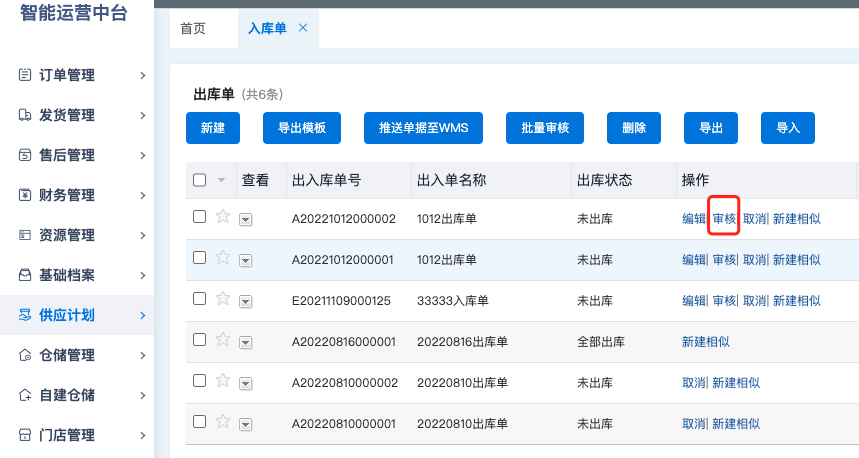Click 取消 for order E20211109000125
Viewport: 859px width, 458px height.
point(754,301)
